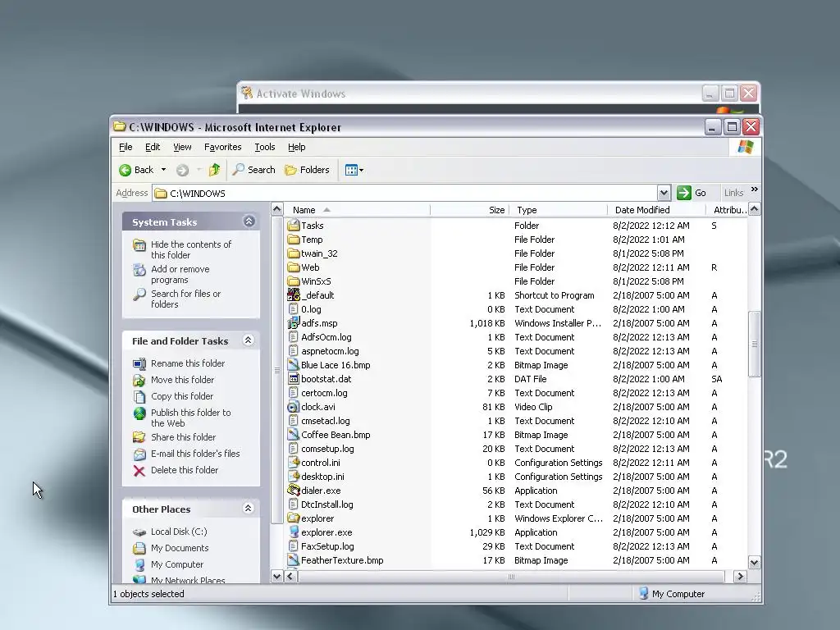The image size is (840, 630).
Task: Click Hide the contents of this folder
Action: coord(190,249)
